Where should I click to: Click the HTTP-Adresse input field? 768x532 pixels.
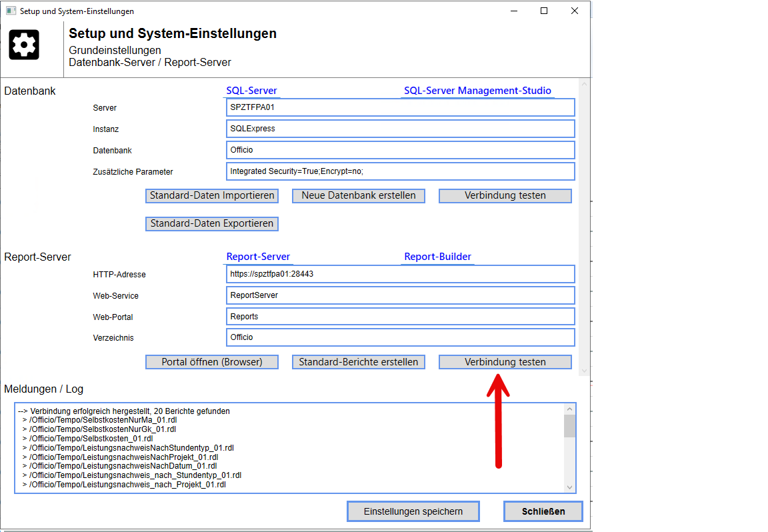click(x=400, y=274)
